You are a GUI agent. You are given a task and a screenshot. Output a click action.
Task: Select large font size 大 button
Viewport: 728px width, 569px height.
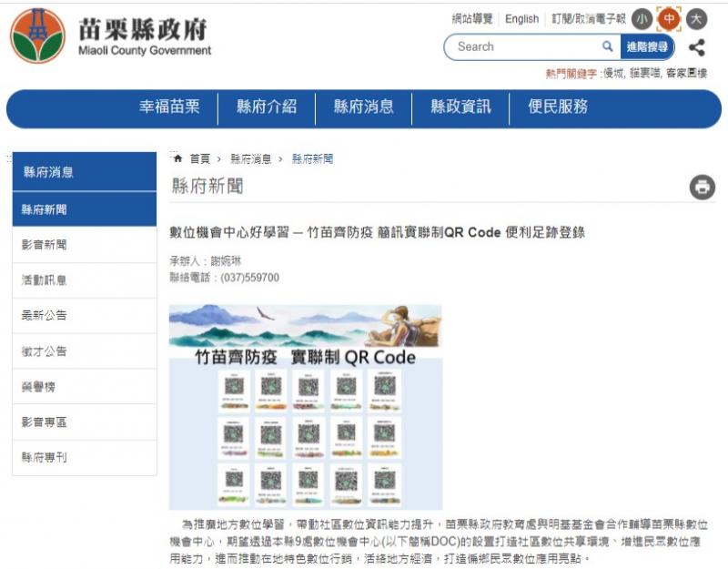point(696,19)
